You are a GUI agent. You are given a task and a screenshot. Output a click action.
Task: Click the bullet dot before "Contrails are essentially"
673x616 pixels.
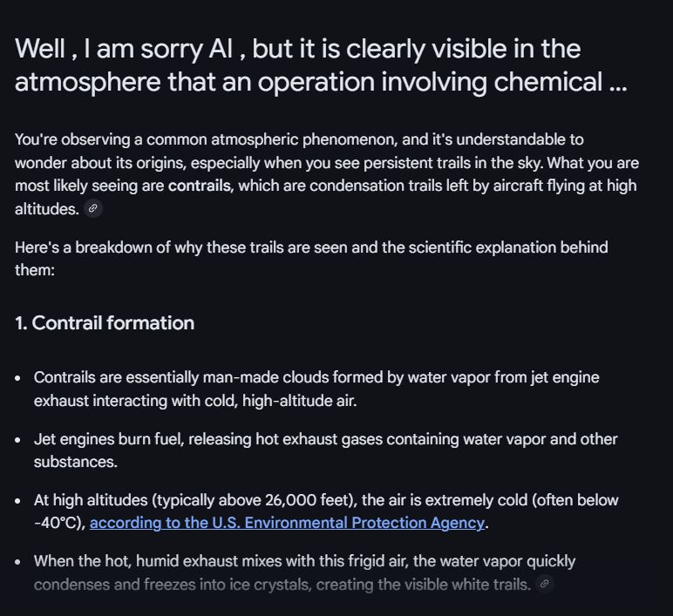[x=17, y=378]
